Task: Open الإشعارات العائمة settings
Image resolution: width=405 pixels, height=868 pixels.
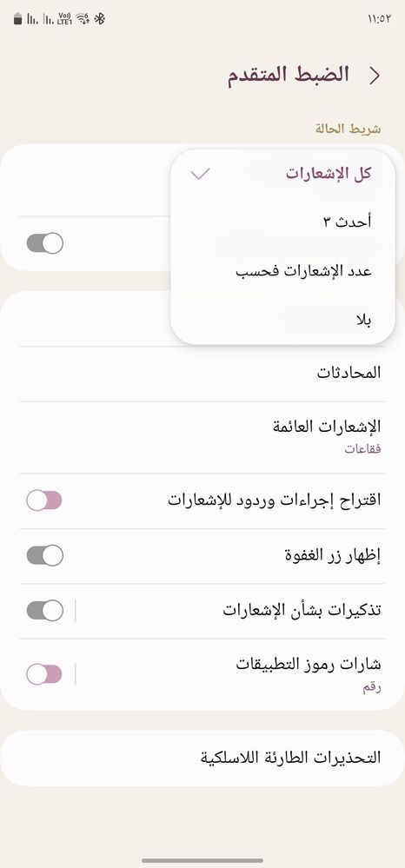Action: [x=202, y=437]
